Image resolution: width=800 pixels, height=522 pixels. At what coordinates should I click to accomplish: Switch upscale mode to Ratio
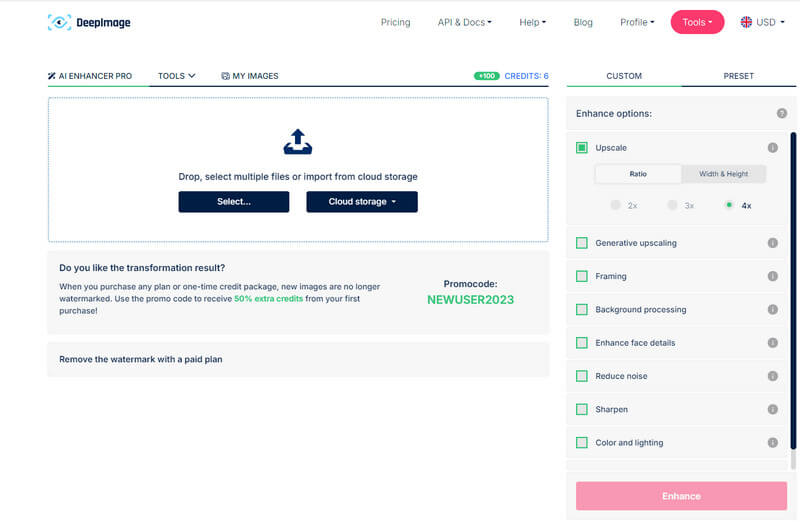tap(638, 174)
